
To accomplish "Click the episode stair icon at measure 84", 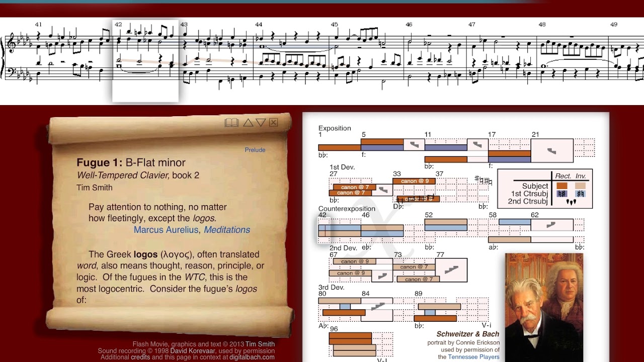I will tap(377, 306).
